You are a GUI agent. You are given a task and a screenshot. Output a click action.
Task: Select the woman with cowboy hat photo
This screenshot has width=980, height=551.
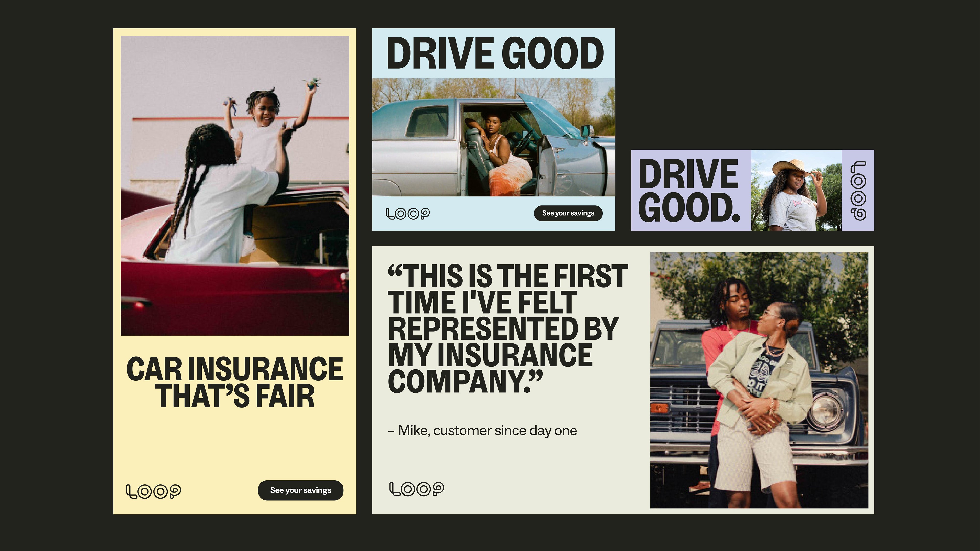(x=796, y=190)
